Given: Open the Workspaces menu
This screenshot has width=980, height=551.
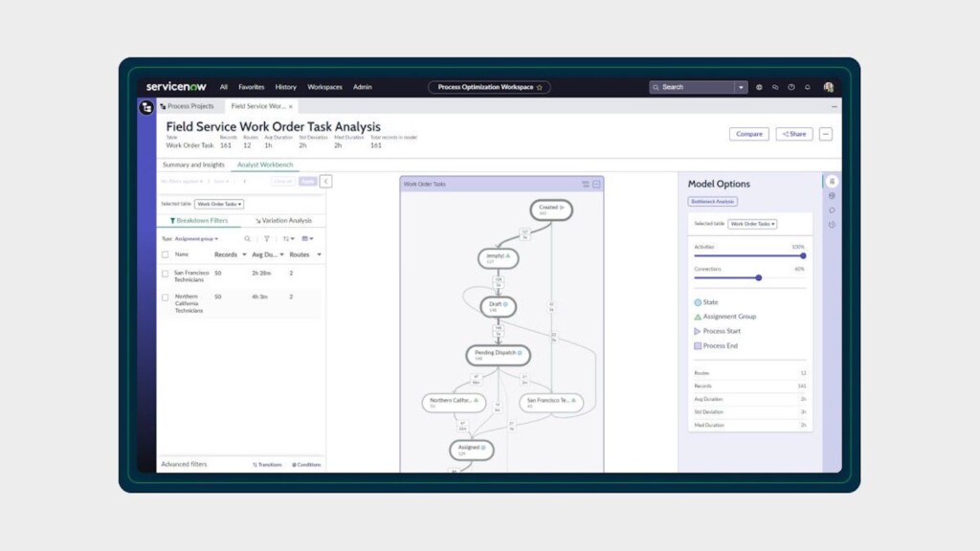Looking at the screenshot, I should click(x=325, y=87).
